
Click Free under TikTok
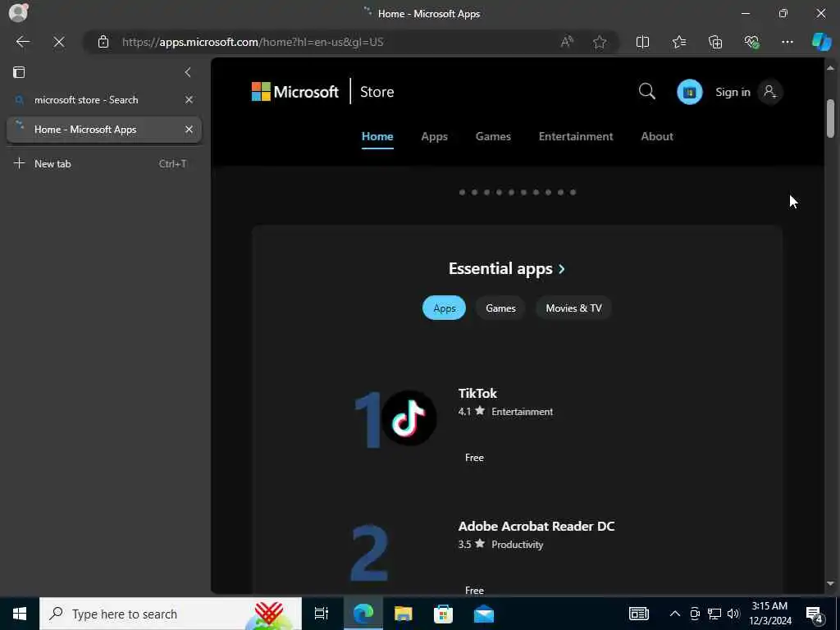coord(474,458)
